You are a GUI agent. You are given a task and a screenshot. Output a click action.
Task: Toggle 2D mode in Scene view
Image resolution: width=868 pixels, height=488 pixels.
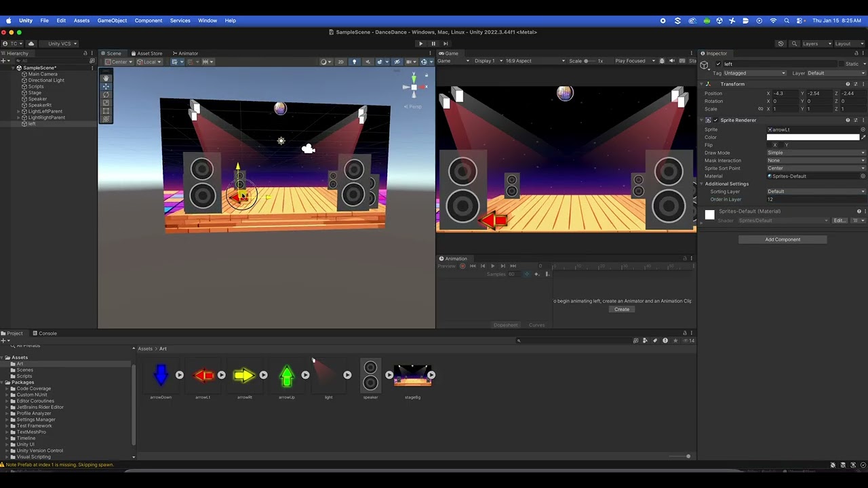point(340,62)
